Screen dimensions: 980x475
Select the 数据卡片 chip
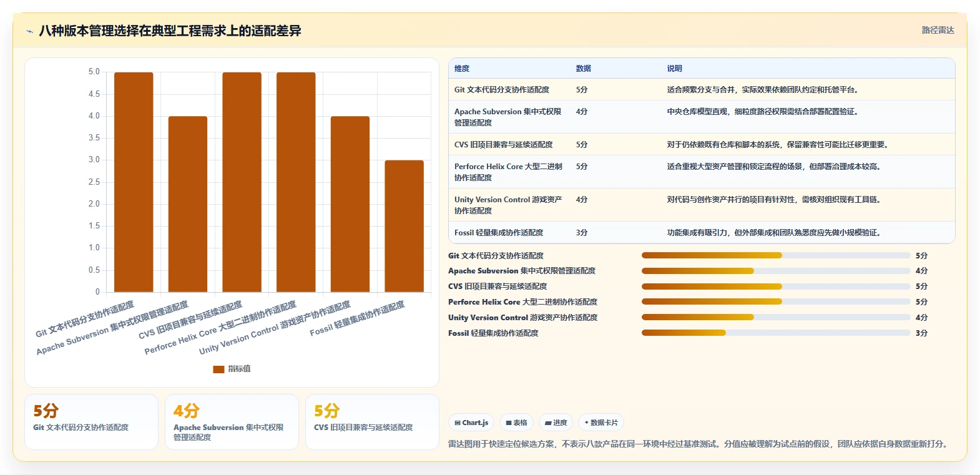[601, 423]
